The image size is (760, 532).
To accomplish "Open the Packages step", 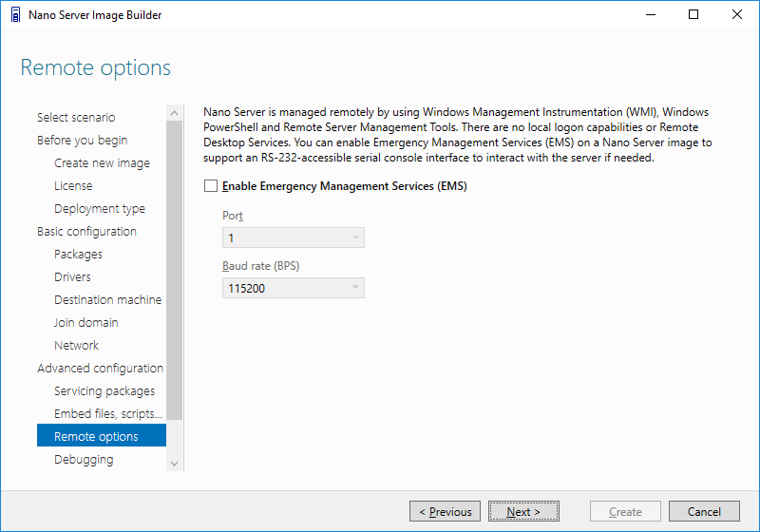I will coord(78,255).
